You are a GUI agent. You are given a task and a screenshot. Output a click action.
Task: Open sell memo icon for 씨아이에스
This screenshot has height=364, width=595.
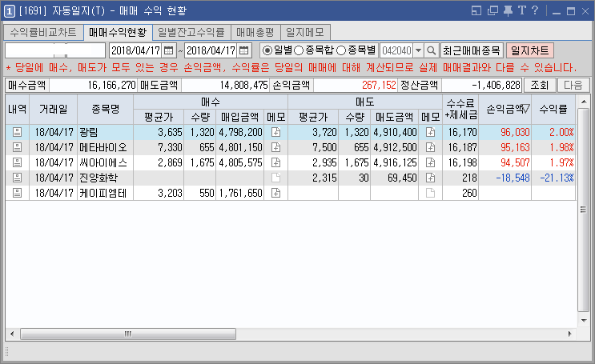tap(430, 162)
